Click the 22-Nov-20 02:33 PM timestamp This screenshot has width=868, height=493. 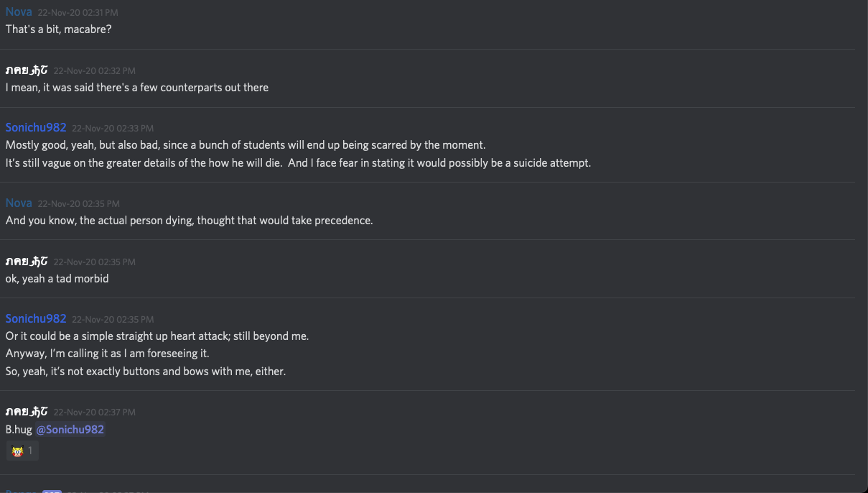tap(113, 129)
